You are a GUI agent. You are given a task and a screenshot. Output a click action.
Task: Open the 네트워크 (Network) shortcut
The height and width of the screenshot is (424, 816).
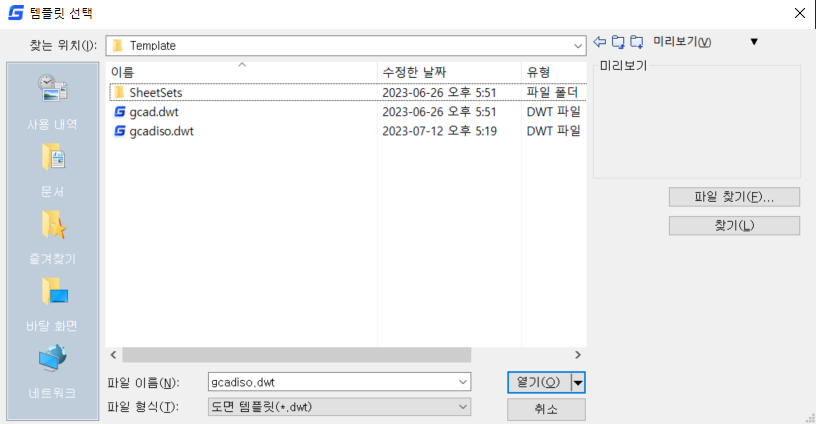pos(52,371)
